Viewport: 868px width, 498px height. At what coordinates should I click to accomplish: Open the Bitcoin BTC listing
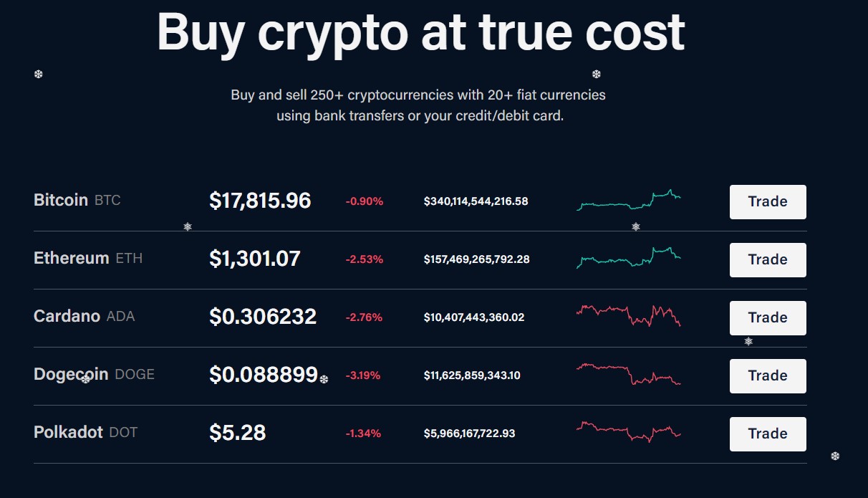[x=77, y=200]
